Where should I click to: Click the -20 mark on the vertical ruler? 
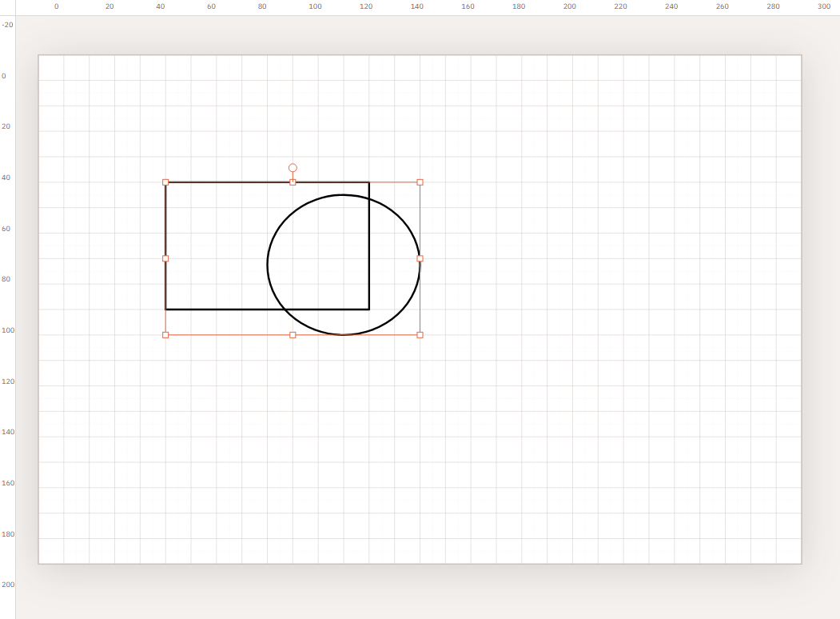click(x=7, y=25)
